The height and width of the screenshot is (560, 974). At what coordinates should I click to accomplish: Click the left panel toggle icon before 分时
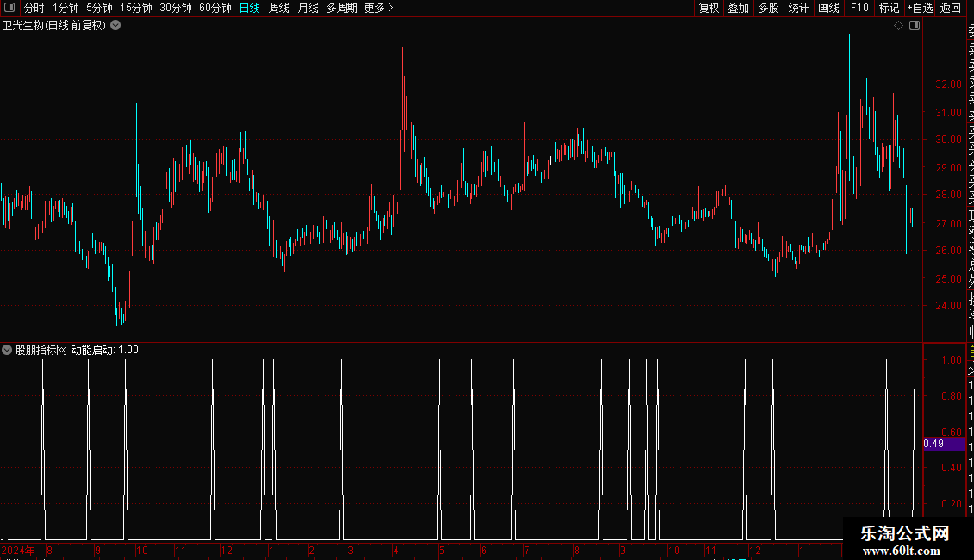[9, 8]
